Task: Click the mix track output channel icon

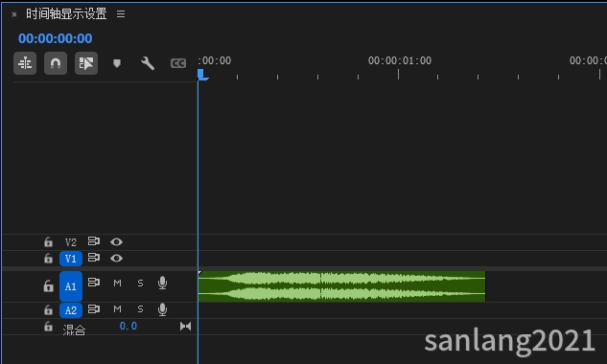Action: tap(185, 326)
